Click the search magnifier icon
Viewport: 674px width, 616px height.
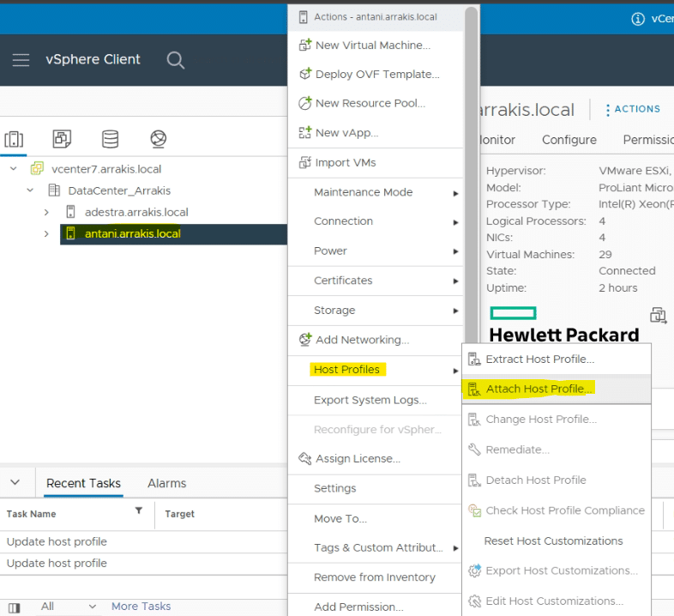[176, 60]
